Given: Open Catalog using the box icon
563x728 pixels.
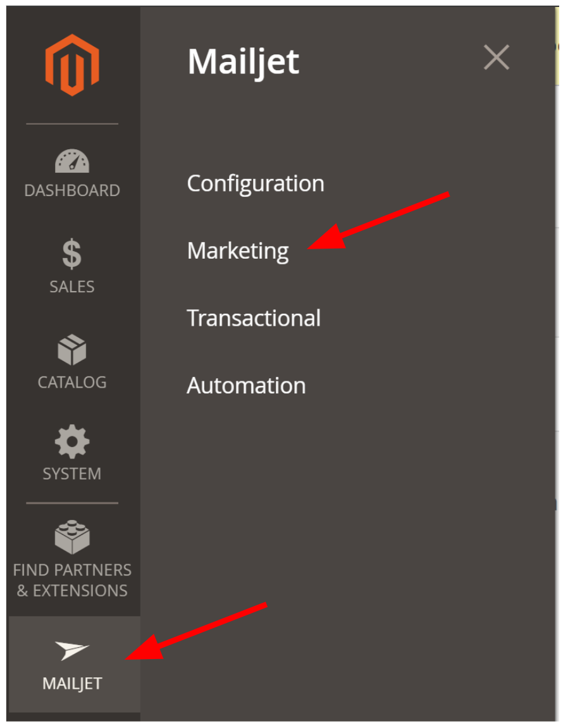Looking at the screenshot, I should click(72, 350).
